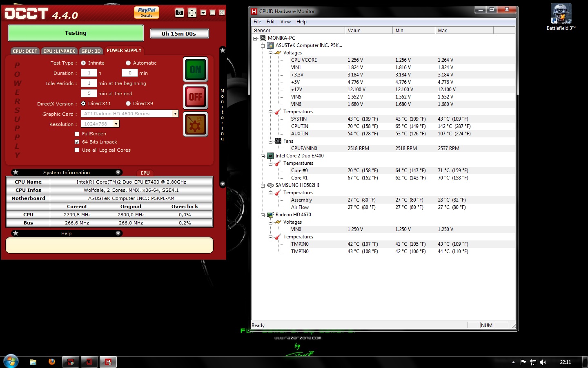The height and width of the screenshot is (368, 588).
Task: Switch to CPU:OCCT tab
Action: pyautogui.click(x=25, y=51)
